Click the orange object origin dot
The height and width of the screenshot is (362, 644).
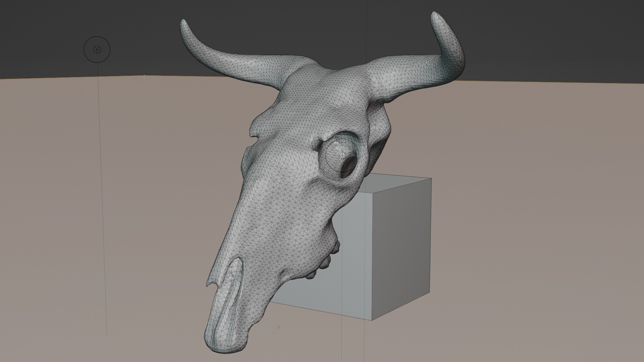278,326
